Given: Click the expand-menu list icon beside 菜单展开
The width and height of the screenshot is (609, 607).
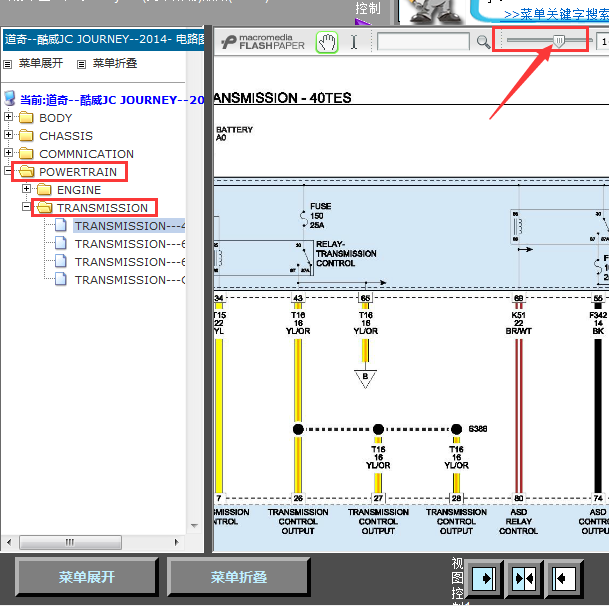Looking at the screenshot, I should click(x=7, y=64).
